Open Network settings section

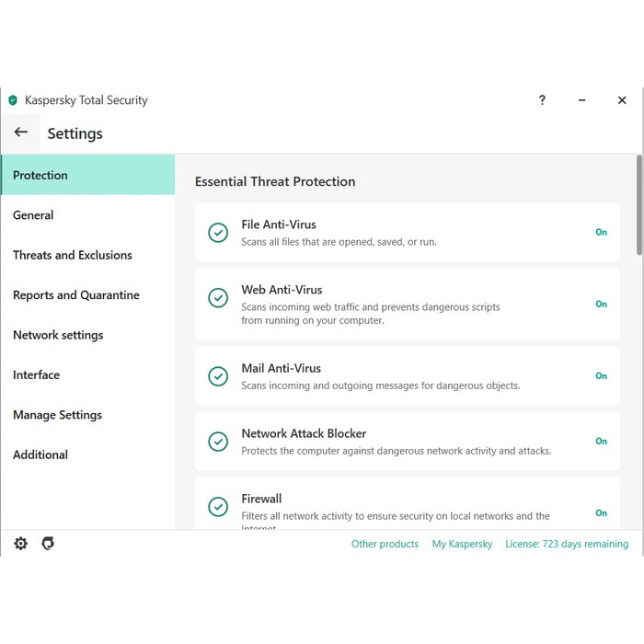point(88,335)
